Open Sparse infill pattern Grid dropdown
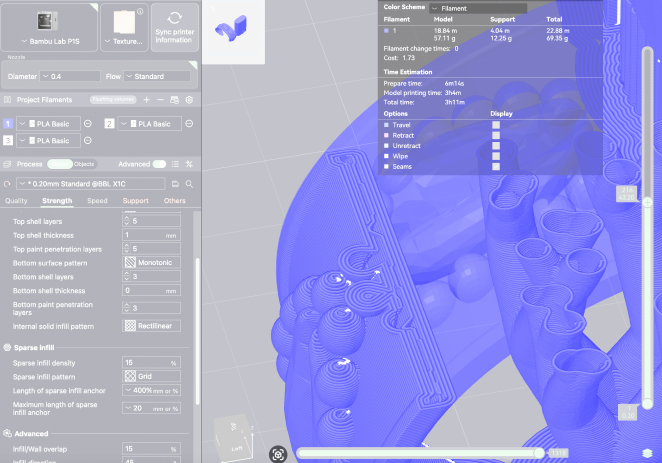Viewport: 662px width, 463px height. click(150, 375)
